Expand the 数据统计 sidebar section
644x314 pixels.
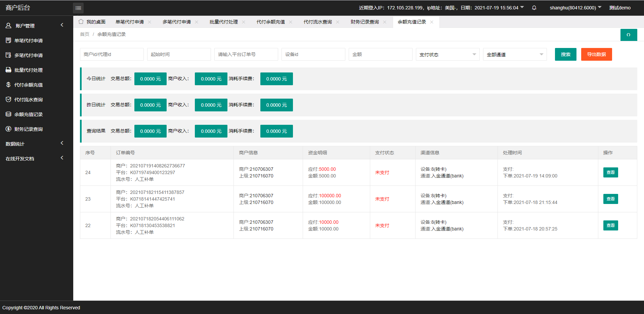tap(34, 144)
